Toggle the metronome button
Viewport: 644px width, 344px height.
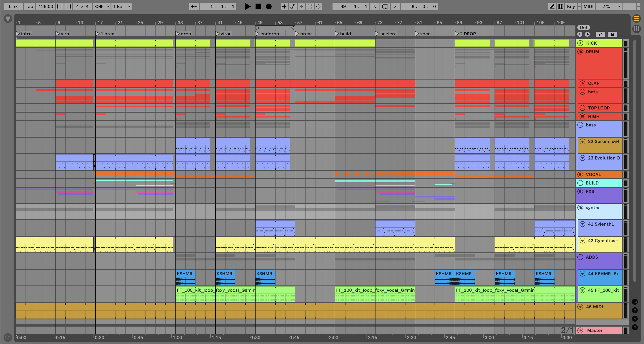[99, 6]
